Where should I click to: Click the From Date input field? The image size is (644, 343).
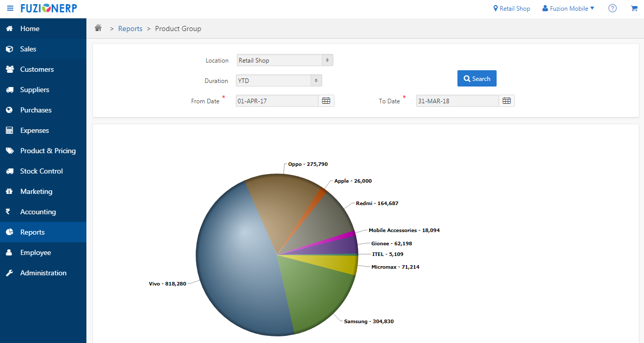tap(277, 101)
